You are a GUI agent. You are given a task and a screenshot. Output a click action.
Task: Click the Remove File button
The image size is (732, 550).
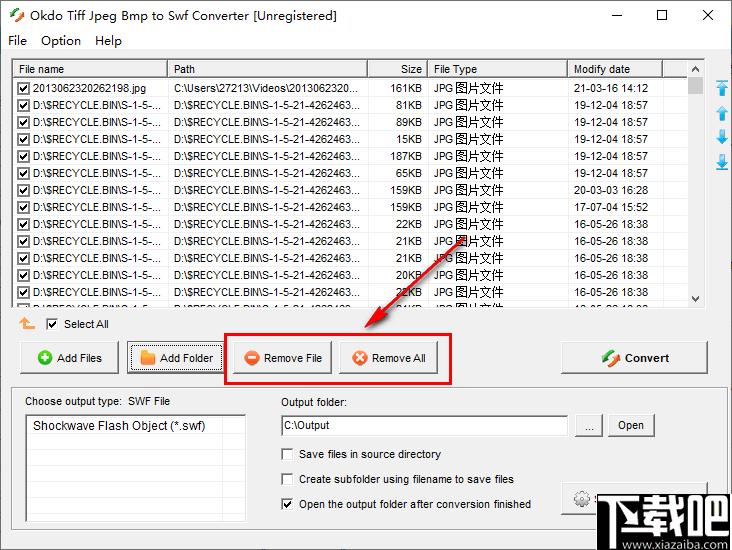coord(282,358)
